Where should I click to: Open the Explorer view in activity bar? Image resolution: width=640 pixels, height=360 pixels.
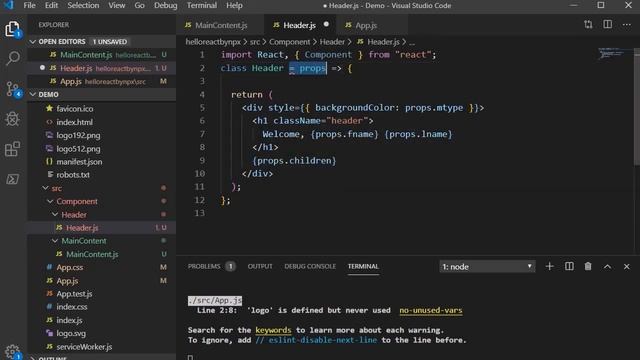[x=12, y=29]
